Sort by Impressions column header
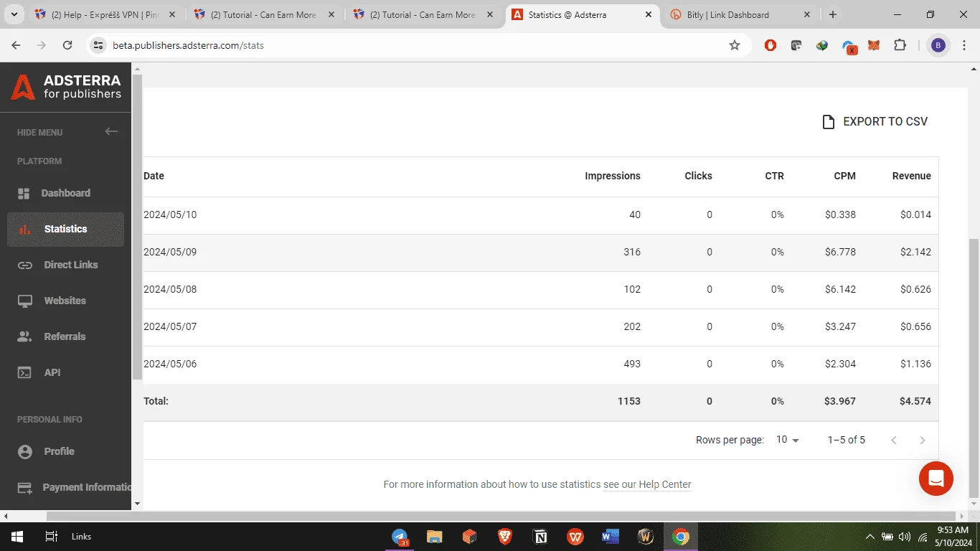 click(x=613, y=176)
